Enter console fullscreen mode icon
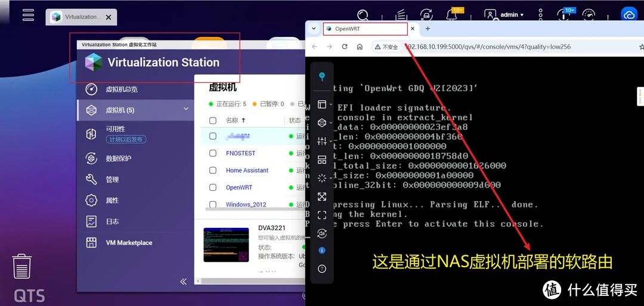This screenshot has width=644, height=306. (x=322, y=215)
